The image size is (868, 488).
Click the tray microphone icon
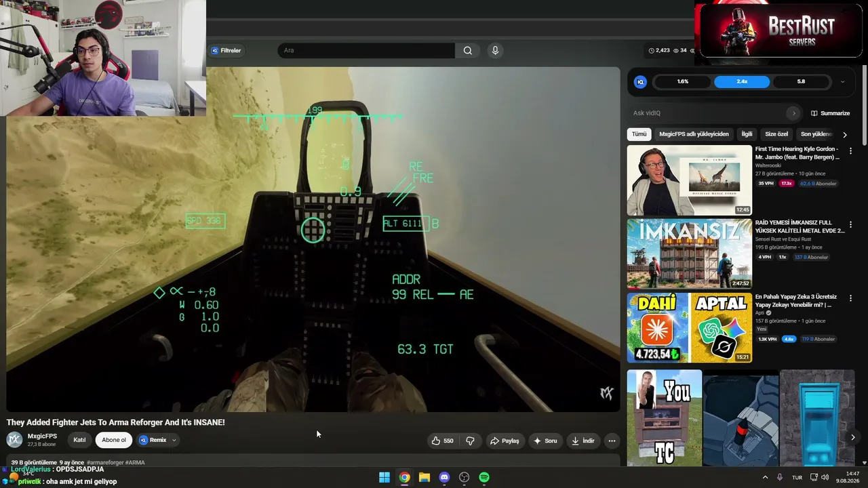[780, 477]
